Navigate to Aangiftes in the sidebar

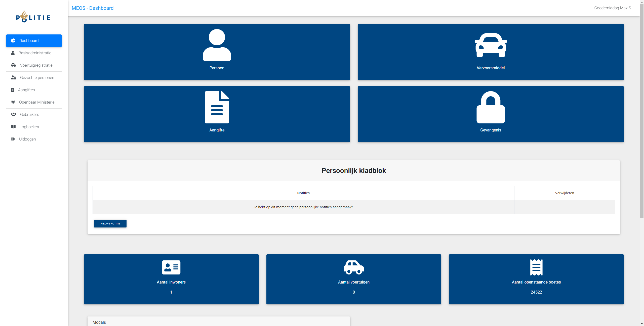tap(26, 90)
